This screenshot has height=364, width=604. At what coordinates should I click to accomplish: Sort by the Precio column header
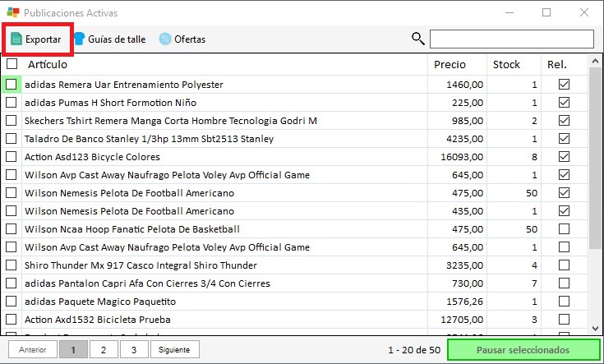(x=450, y=64)
